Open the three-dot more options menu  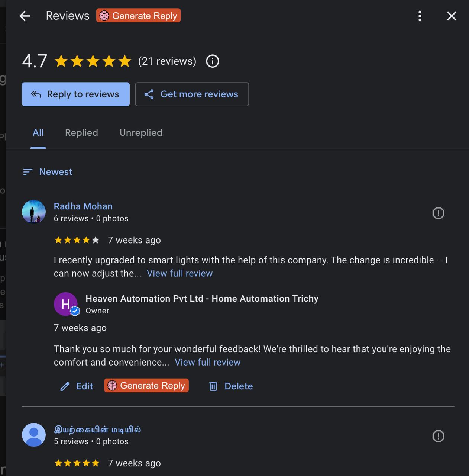420,16
